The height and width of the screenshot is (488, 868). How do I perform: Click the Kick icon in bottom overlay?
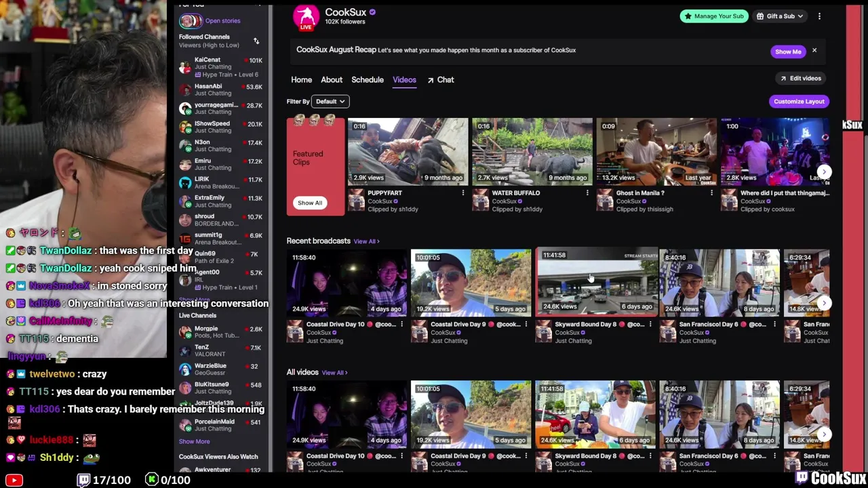pyautogui.click(x=151, y=480)
